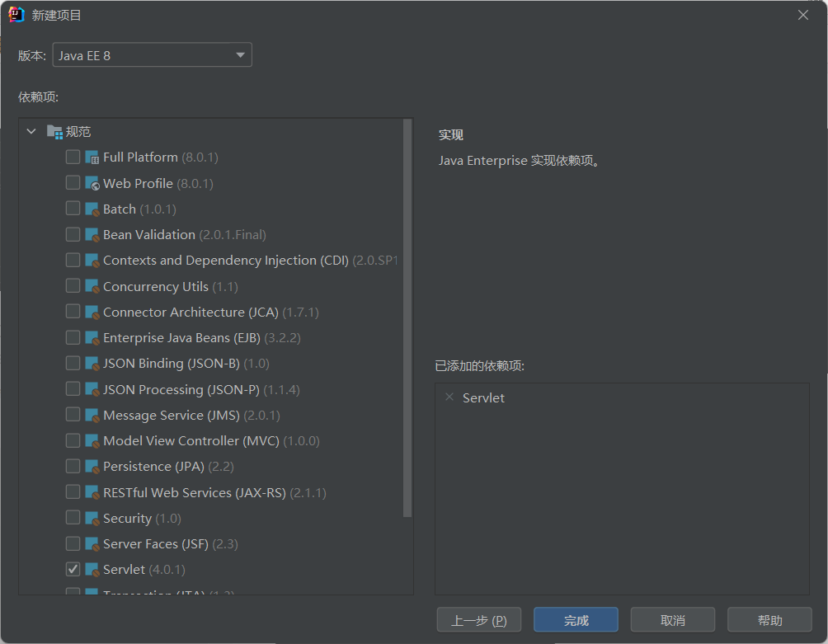Check the Security checkbox
The image size is (828, 644).
pos(73,517)
